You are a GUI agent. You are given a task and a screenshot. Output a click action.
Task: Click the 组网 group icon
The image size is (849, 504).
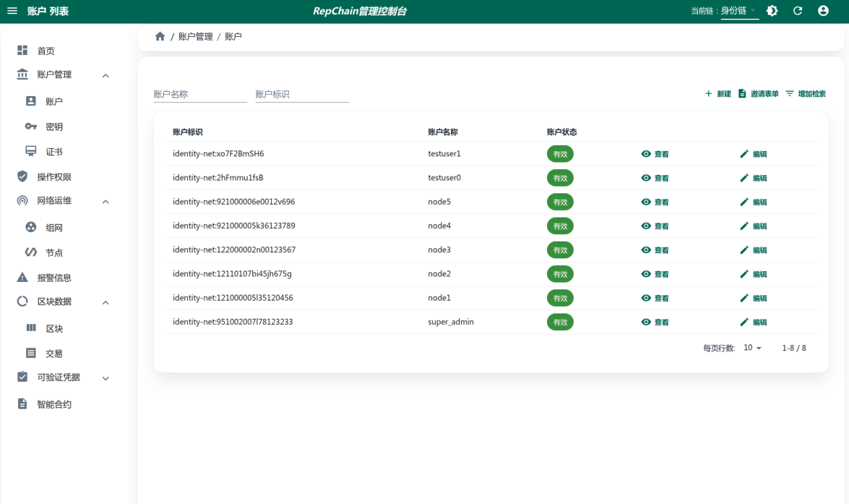(31, 228)
